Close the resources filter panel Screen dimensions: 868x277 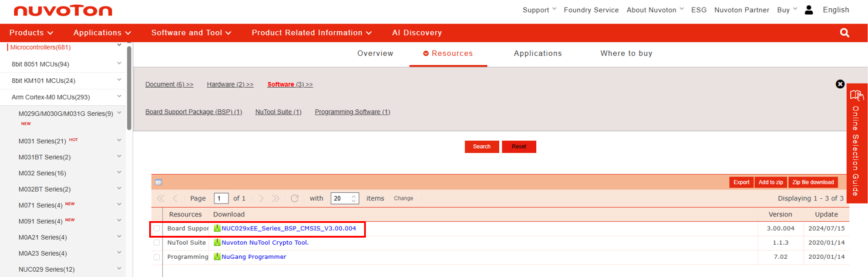click(840, 84)
